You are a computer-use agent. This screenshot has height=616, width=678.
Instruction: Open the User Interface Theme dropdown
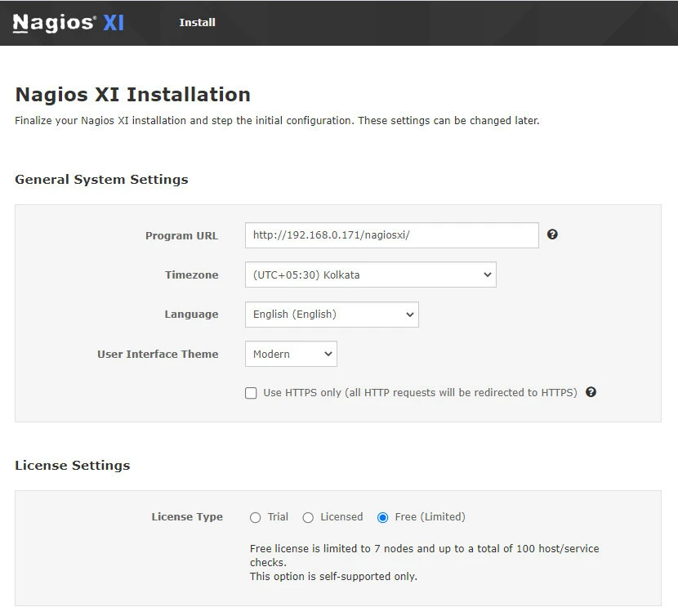tap(290, 354)
